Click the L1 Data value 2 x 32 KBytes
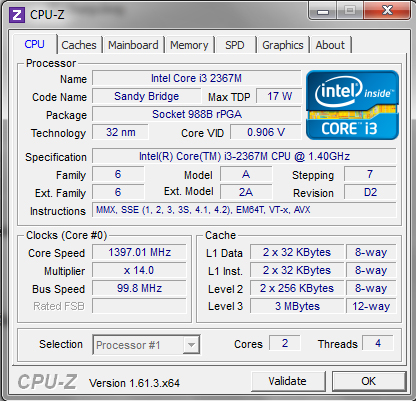Screen dimensions: 416x401 point(297,252)
